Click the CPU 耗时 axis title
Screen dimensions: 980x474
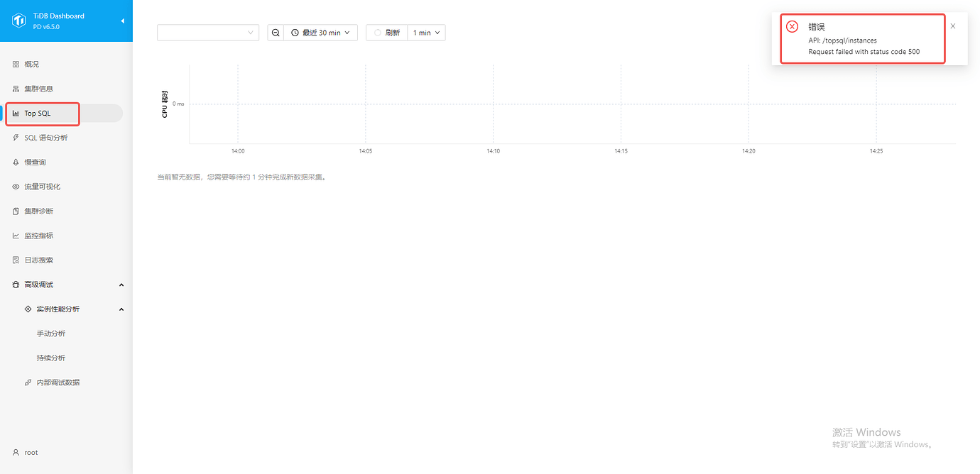(x=165, y=104)
